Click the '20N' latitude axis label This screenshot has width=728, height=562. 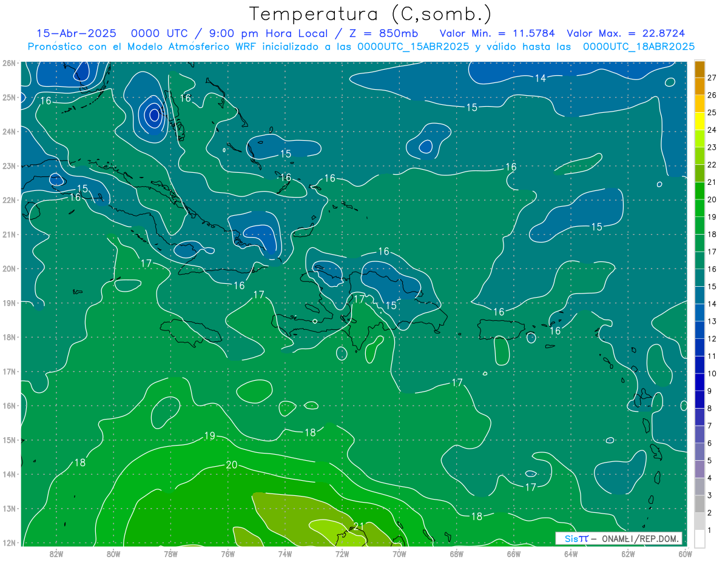(9, 269)
